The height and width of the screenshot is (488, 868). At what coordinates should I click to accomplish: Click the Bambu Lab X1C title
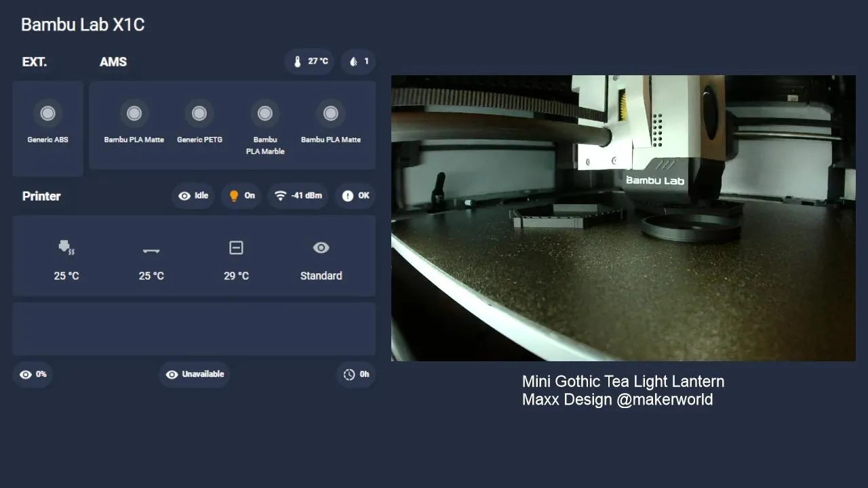click(83, 25)
